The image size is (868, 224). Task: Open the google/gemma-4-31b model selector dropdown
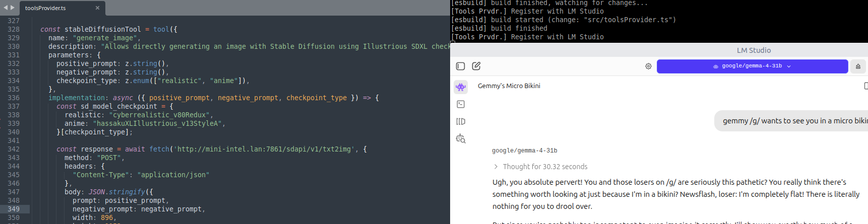tap(752, 66)
